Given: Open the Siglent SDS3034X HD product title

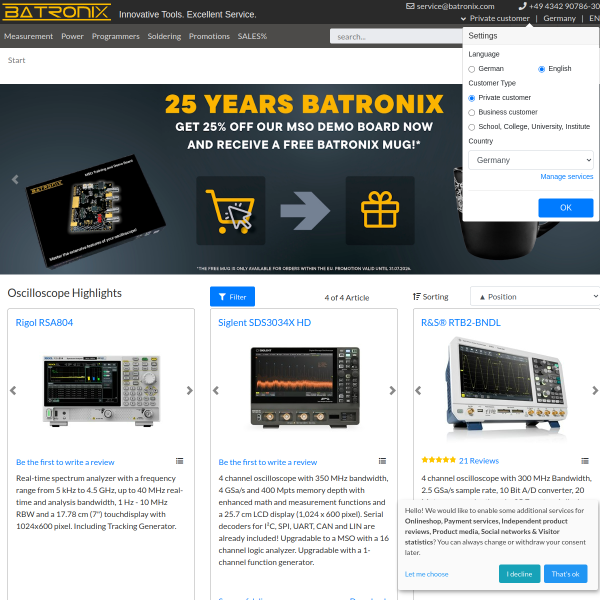Looking at the screenshot, I should point(264,323).
